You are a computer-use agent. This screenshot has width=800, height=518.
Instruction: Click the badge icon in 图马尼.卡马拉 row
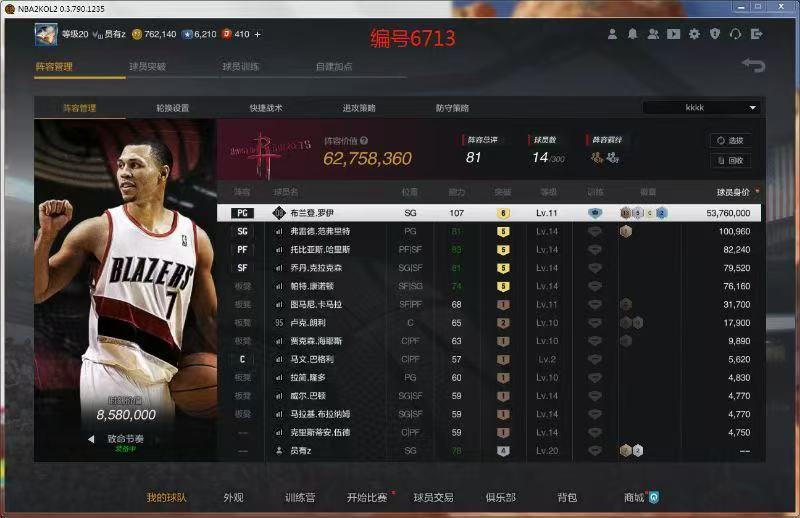pyautogui.click(x=626, y=304)
